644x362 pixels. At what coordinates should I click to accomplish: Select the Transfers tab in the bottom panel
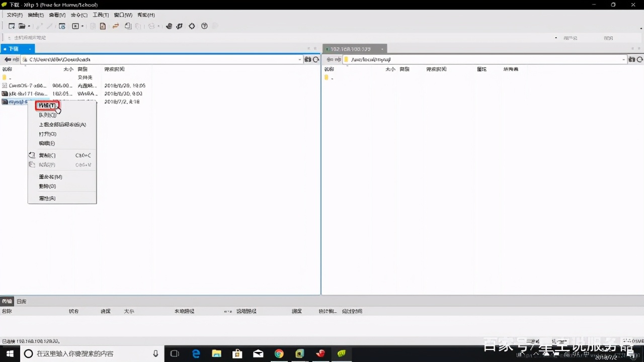coord(7,301)
